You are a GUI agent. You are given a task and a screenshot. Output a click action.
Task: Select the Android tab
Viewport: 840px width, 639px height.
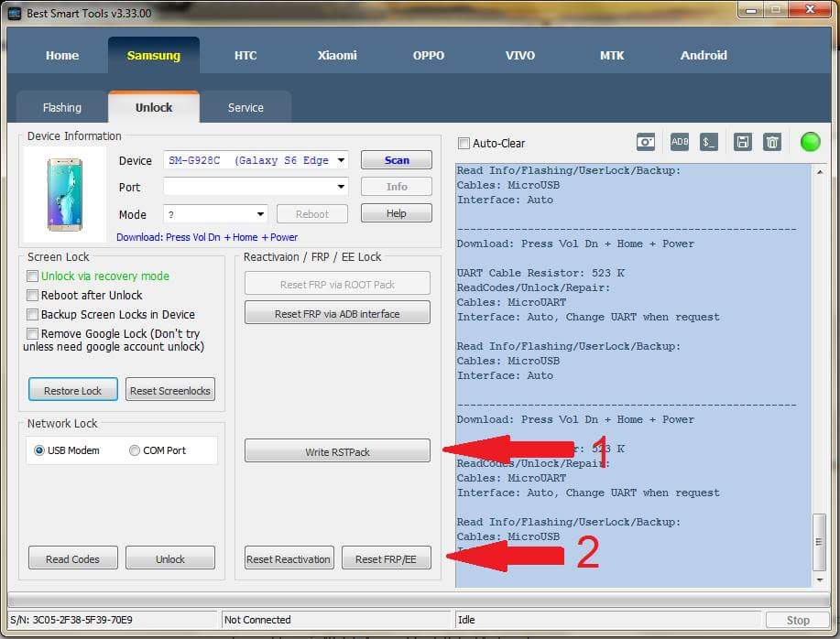(x=704, y=55)
